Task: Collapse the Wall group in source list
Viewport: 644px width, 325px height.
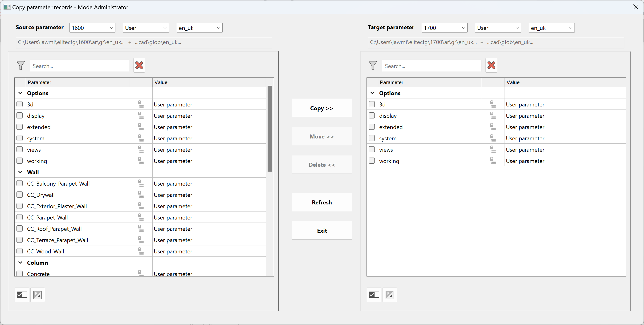Action: tap(20, 172)
